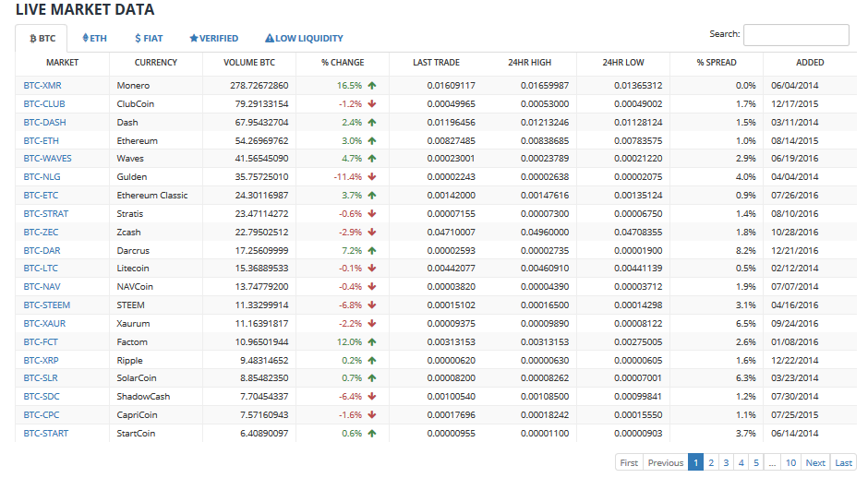Show the VERIFIED markets tab
Screen dimensions: 868x478
(213, 38)
